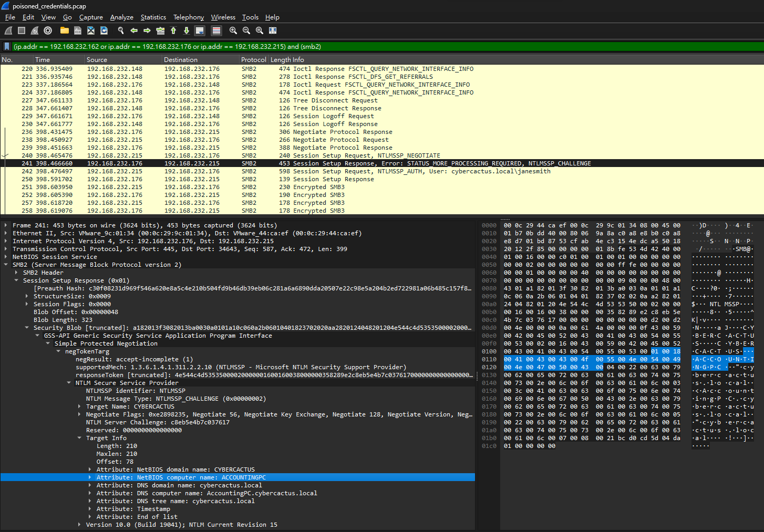
Task: Reset text zoom to normal size
Action: pyautogui.click(x=260, y=30)
